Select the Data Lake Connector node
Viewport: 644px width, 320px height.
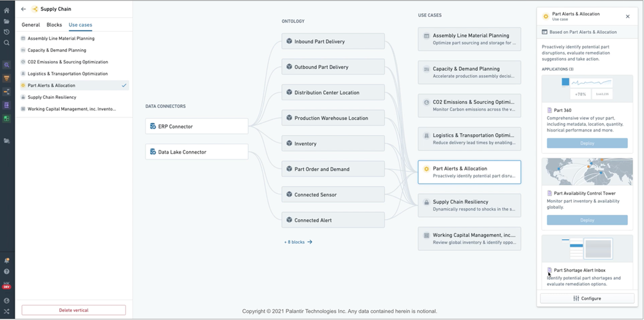pyautogui.click(x=197, y=152)
